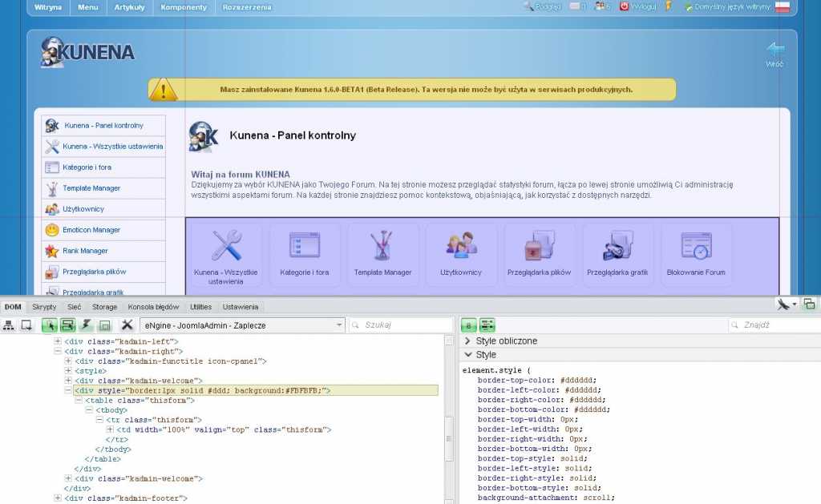
Task: Open the Przeglądarka grafik panel icon
Action: 617,246
